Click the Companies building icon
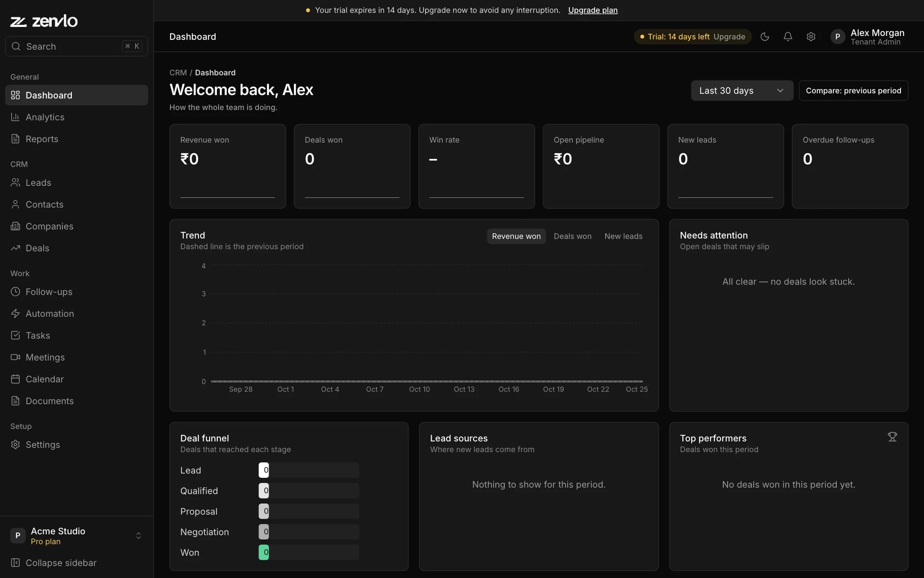This screenshot has height=578, width=924. pos(15,226)
